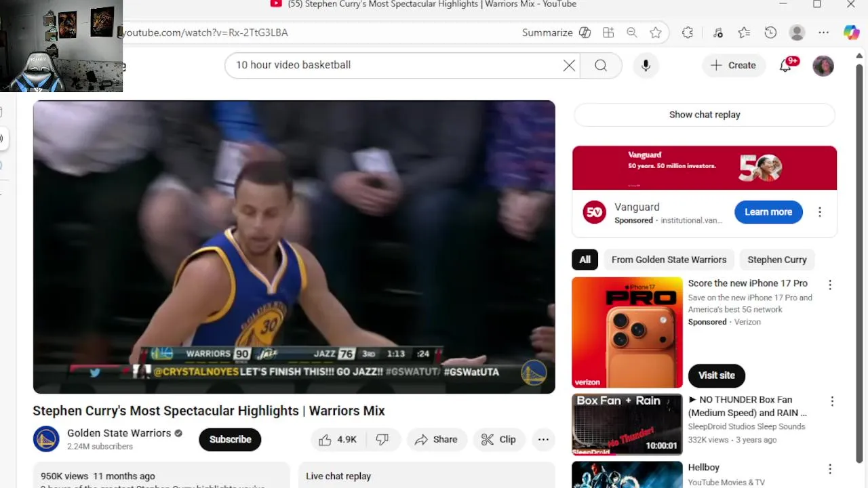
Task: Open Box Fan + Rain video thumbnail
Action: pos(627,424)
